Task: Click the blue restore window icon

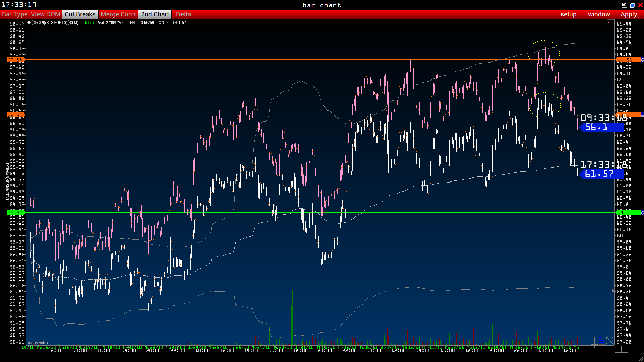Action: pyautogui.click(x=632, y=5)
